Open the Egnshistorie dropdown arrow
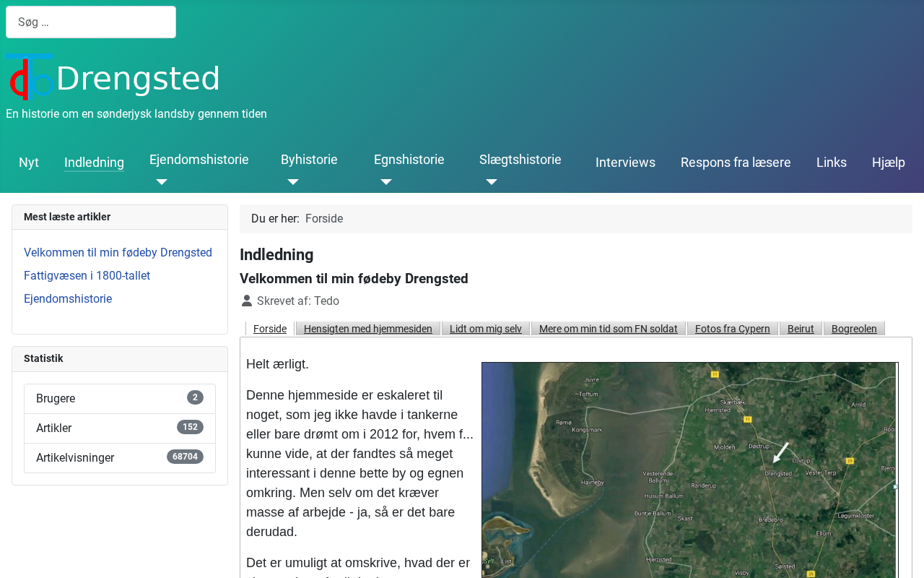The width and height of the screenshot is (924, 578). point(386,182)
